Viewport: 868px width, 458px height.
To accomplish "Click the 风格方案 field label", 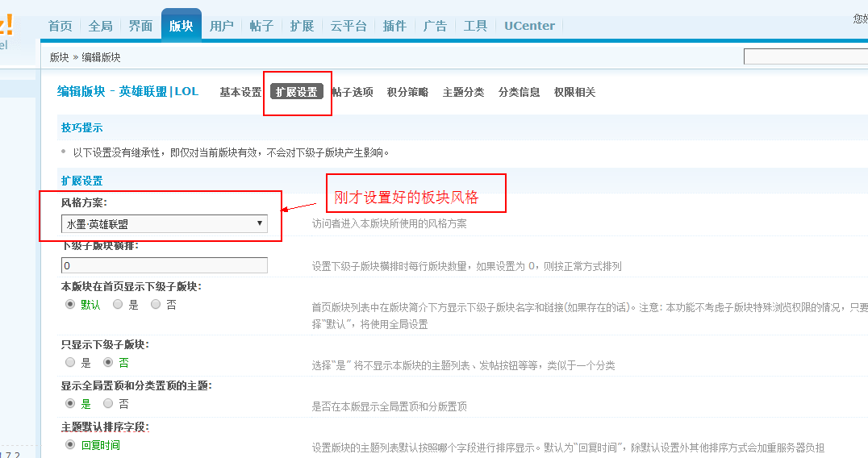I will coord(84,203).
